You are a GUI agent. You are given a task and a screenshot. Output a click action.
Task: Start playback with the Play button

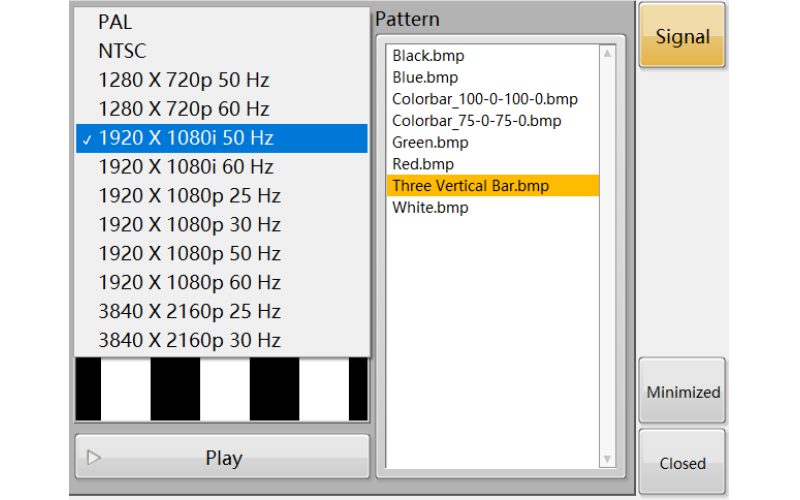click(222, 457)
